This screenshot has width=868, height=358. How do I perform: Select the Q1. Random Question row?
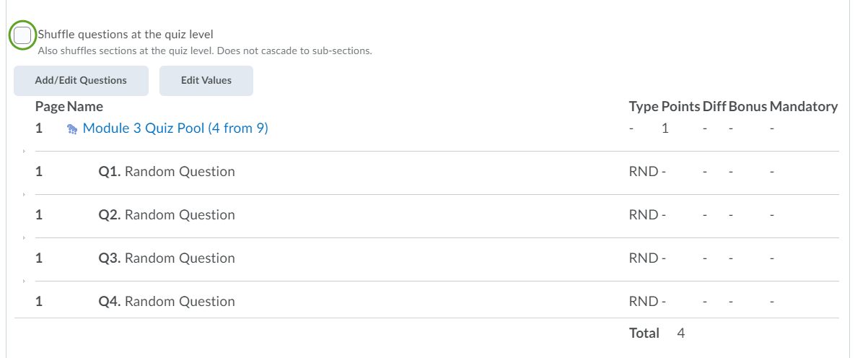click(167, 172)
